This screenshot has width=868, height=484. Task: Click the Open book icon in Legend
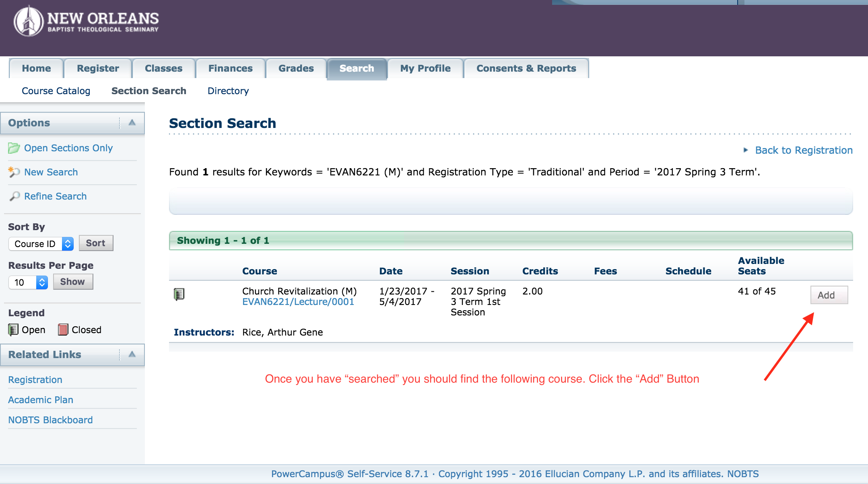[13, 330]
